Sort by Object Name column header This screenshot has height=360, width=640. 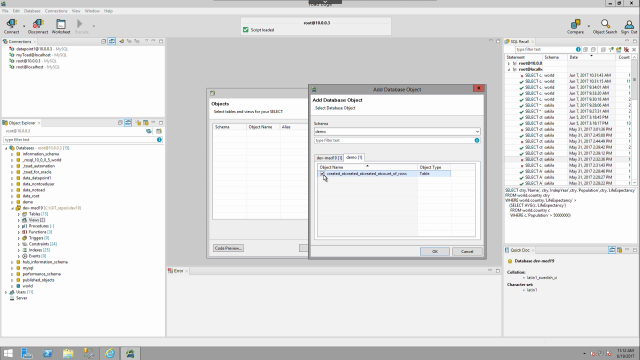point(367,167)
